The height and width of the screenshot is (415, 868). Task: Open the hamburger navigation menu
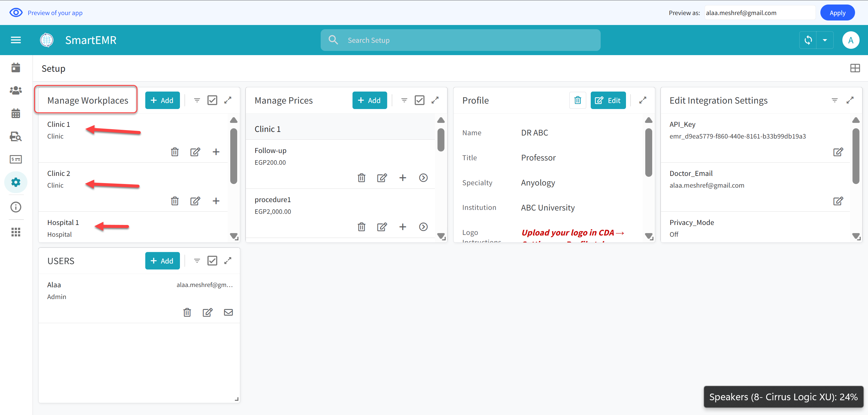tap(15, 40)
